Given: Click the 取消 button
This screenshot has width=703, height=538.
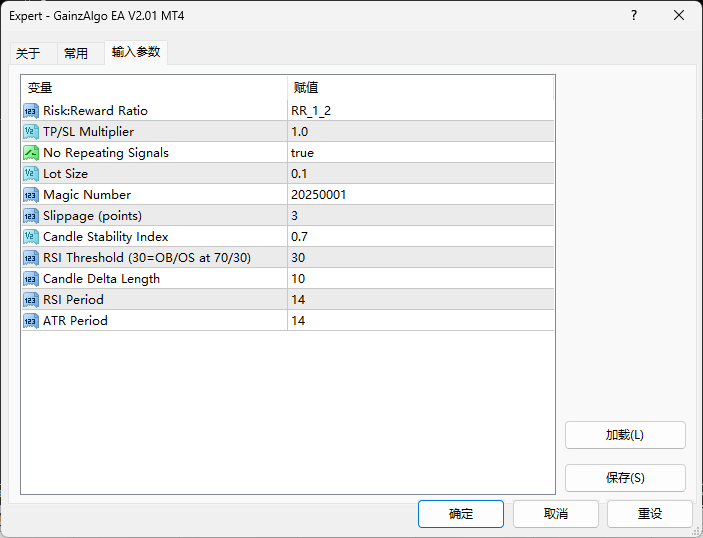Looking at the screenshot, I should (556, 514).
